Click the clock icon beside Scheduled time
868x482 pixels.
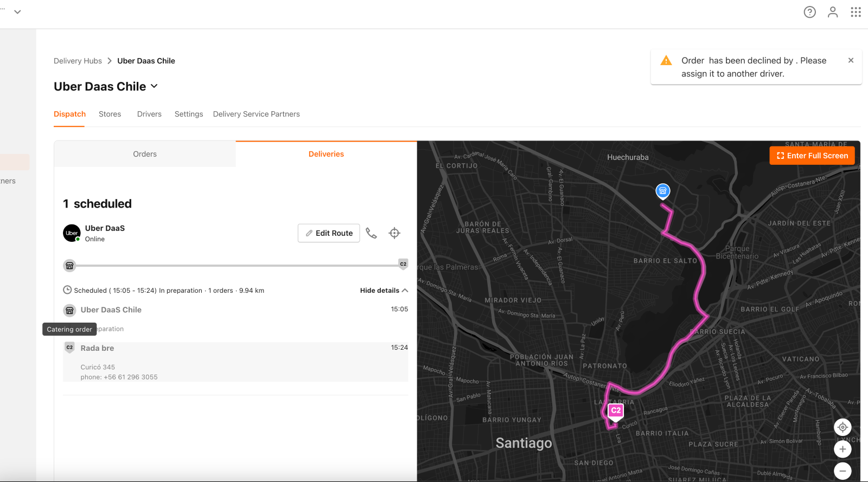[67, 290]
